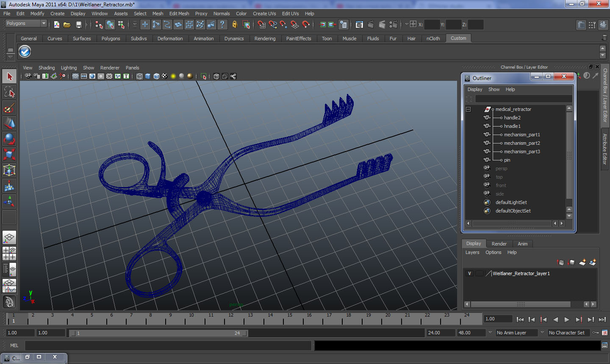
Task: Switch to four-view layout
Action: coord(9,253)
